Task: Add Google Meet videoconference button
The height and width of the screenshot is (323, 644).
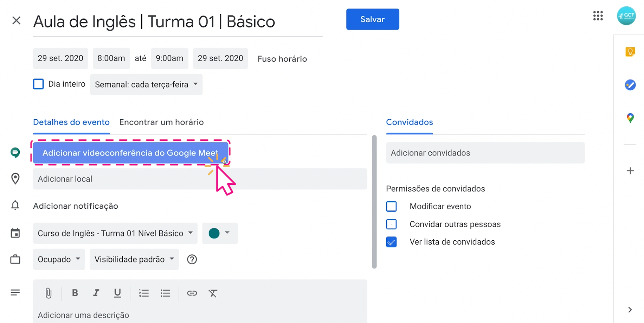Action: tap(130, 153)
